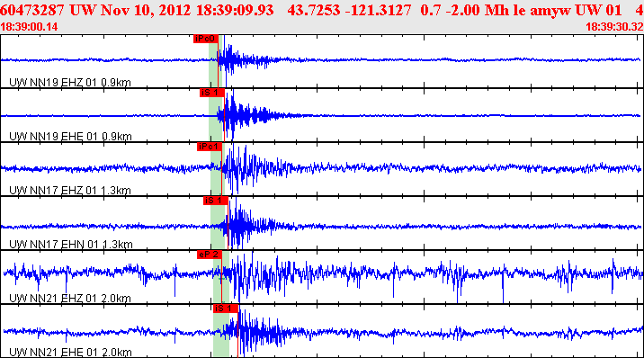Click the UW NN21 EHZ 01 2.0km channel label
The width and height of the screenshot is (644, 358).
coord(70,299)
